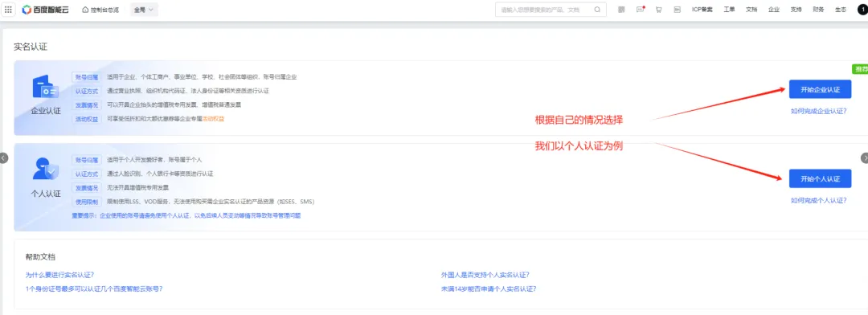
Task: Click the 企业认证 card icon
Action: coord(45,87)
